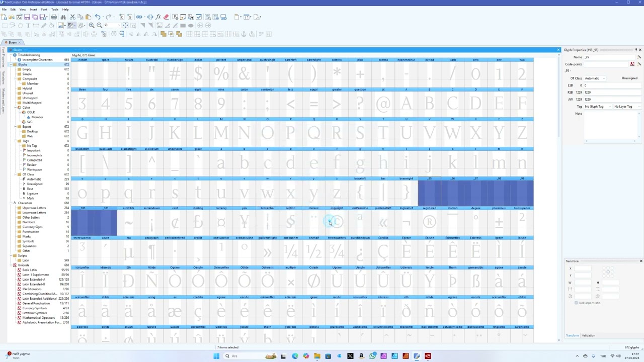Screen dimensions: 644x362
Task: Select the Unmapped glyphs category
Action: (x=30, y=98)
